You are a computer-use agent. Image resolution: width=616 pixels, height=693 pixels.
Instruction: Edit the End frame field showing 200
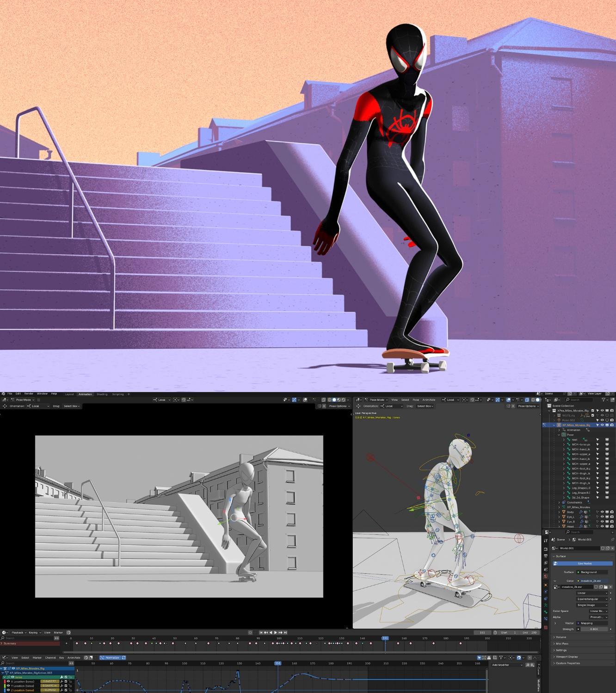click(x=530, y=632)
